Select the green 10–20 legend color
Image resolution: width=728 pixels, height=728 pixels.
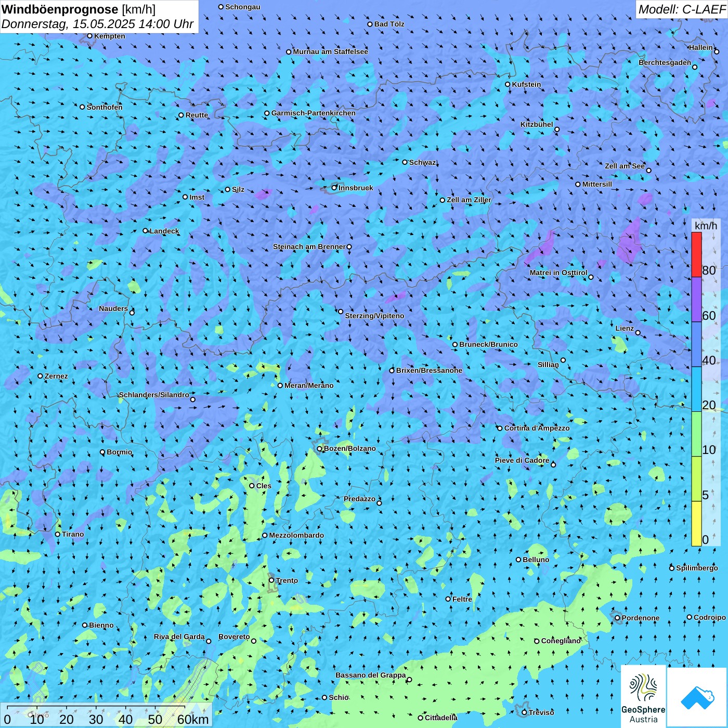(696, 434)
